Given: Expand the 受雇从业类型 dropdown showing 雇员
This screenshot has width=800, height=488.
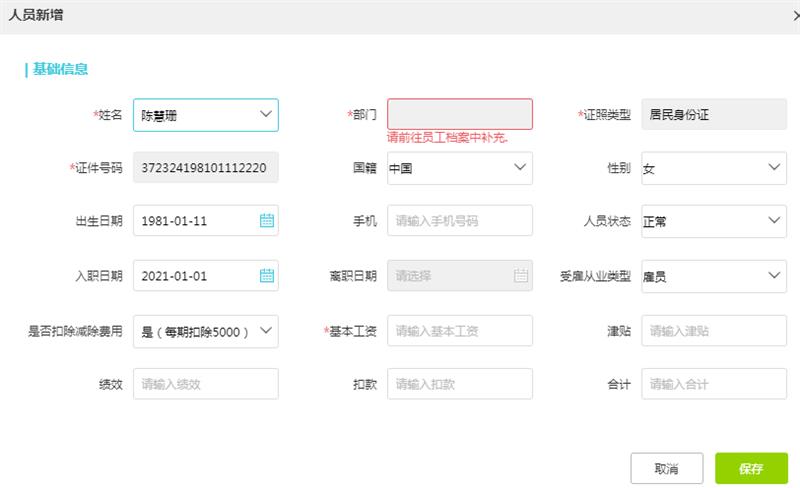Looking at the screenshot, I should 774,276.
